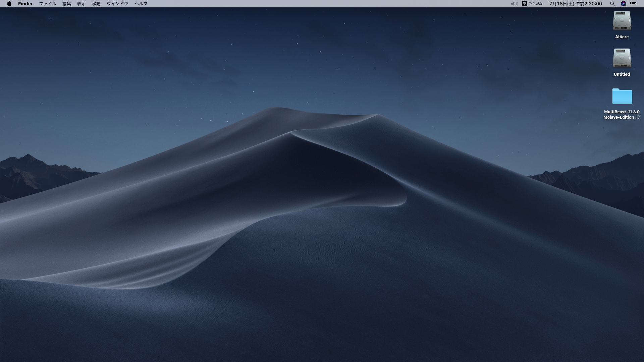
Task: Open the Apple menu
Action: click(9, 4)
